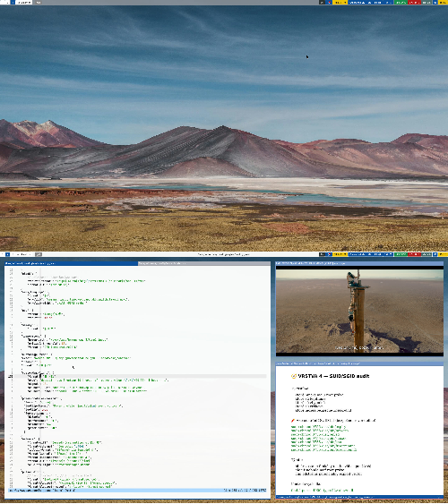The image size is (448, 504).
Task: Focus the video player window title bar
Action: (359, 263)
